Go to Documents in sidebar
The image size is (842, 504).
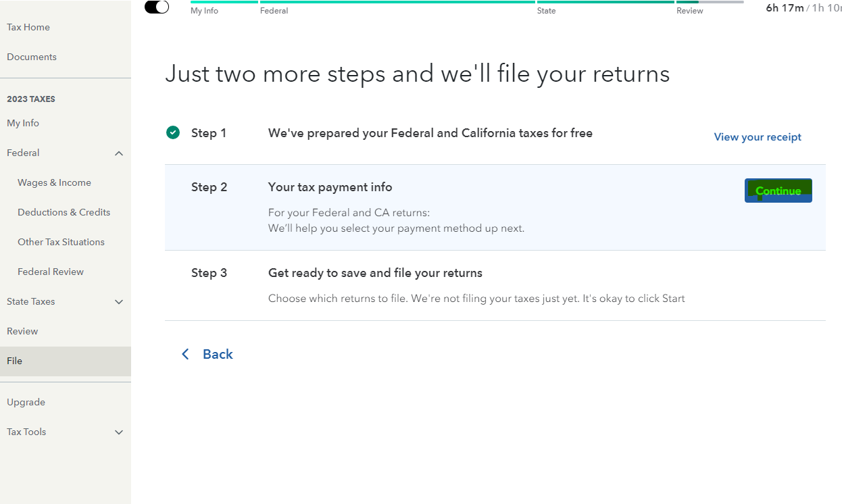(x=32, y=57)
